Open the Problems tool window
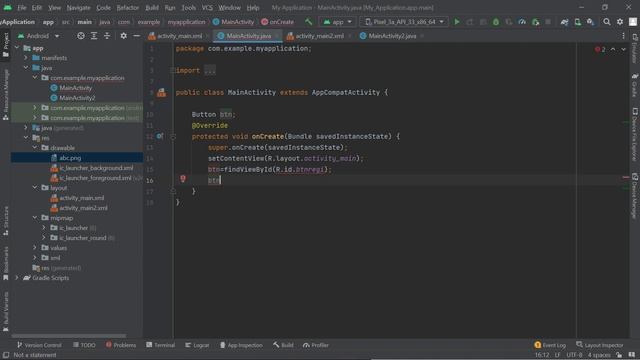Image resolution: width=640 pixels, height=360 pixels. tap(121, 345)
